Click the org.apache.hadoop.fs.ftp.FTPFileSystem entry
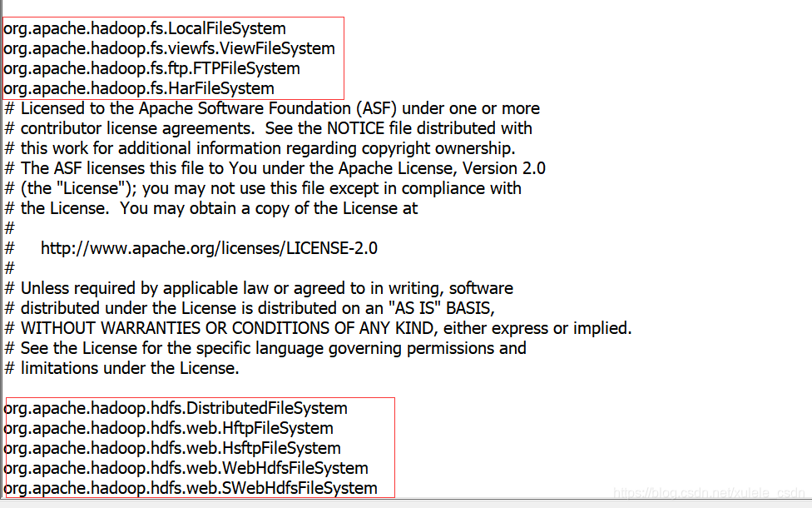The image size is (812, 508). [x=151, y=69]
